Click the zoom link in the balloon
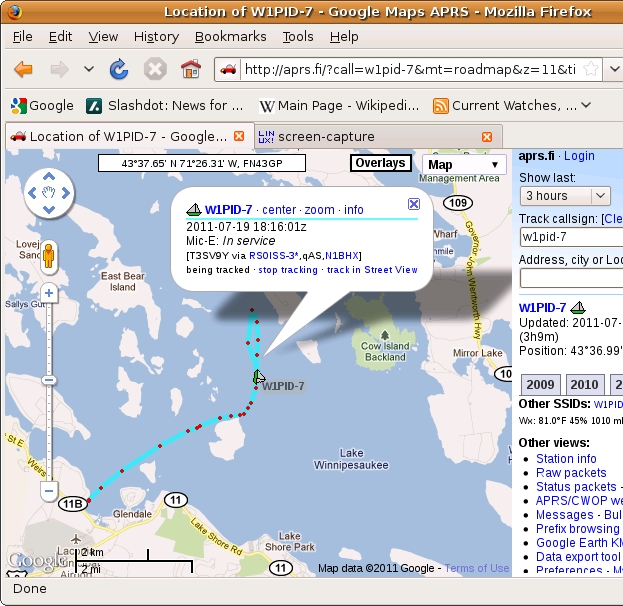Image resolution: width=623 pixels, height=606 pixels. point(319,209)
